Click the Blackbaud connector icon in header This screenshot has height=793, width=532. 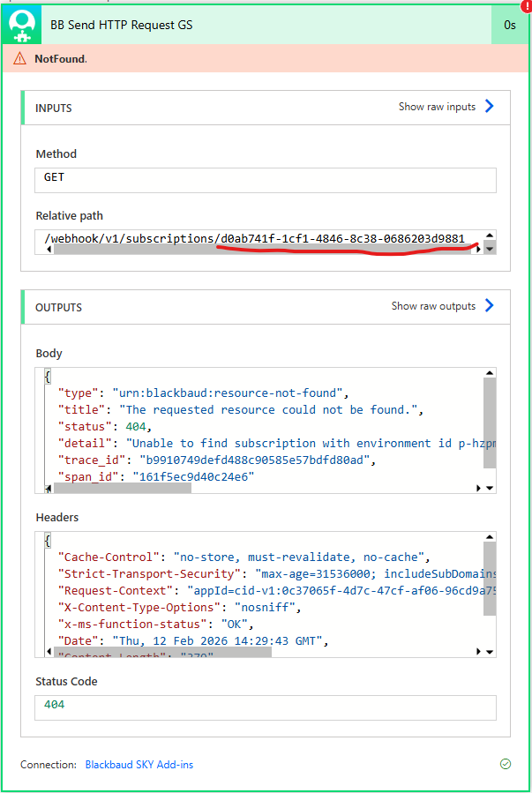click(x=22, y=25)
